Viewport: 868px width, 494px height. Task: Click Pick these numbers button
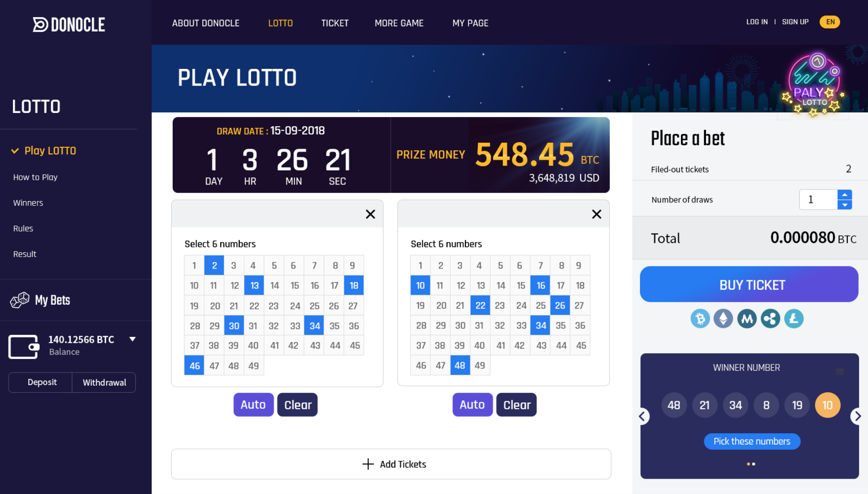point(752,441)
